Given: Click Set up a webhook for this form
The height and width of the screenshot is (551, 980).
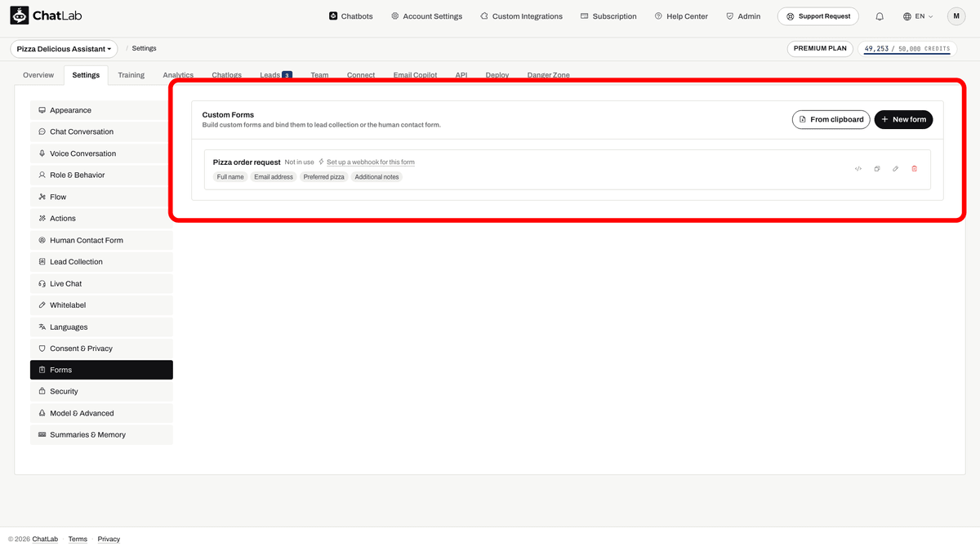Looking at the screenshot, I should tap(371, 162).
